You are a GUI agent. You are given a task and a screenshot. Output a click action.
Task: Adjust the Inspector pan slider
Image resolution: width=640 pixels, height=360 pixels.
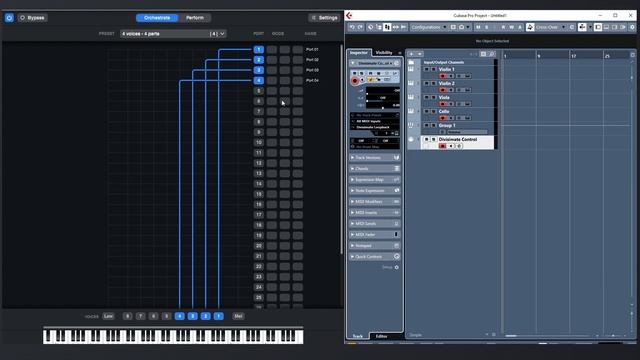click(x=382, y=98)
